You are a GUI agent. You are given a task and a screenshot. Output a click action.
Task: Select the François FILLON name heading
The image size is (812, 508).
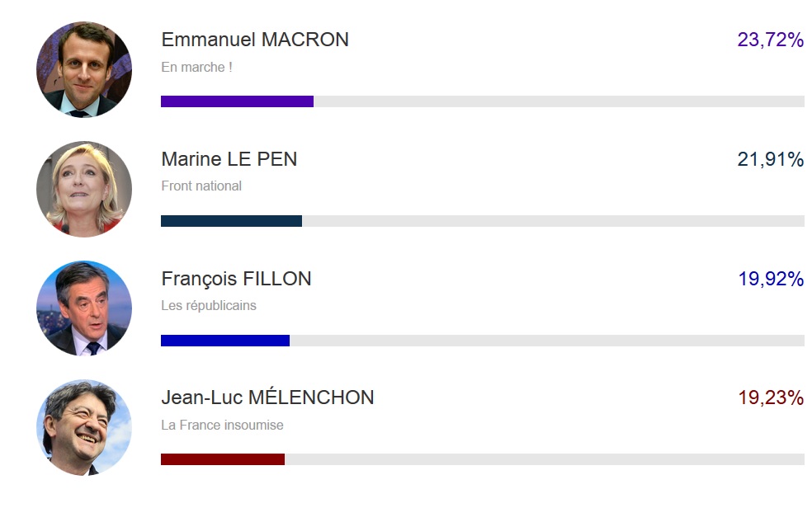236,279
